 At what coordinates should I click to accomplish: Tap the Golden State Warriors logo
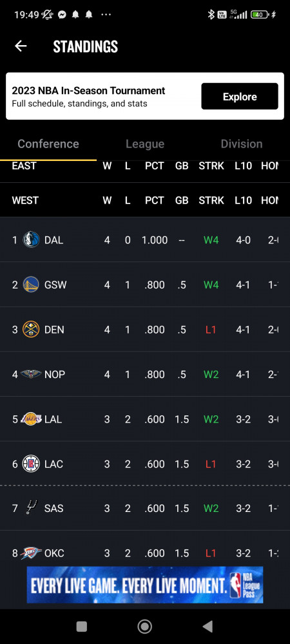(x=31, y=285)
